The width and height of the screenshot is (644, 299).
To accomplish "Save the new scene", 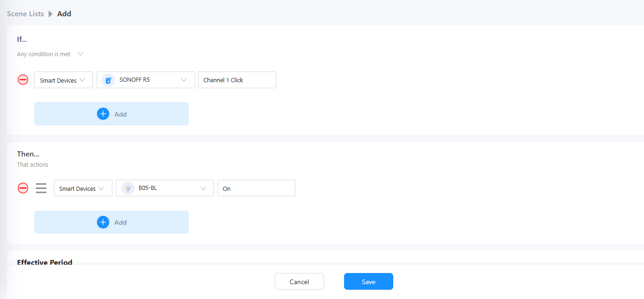I will (368, 281).
